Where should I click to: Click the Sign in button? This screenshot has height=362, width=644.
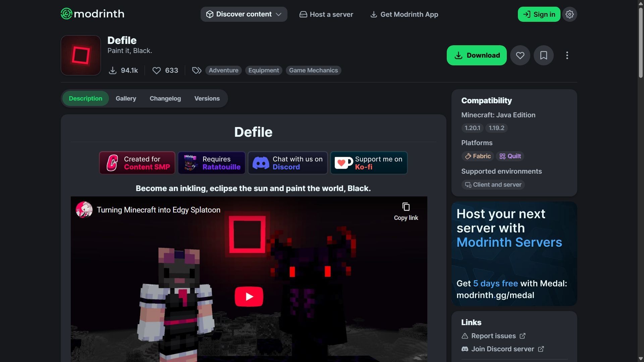(539, 14)
